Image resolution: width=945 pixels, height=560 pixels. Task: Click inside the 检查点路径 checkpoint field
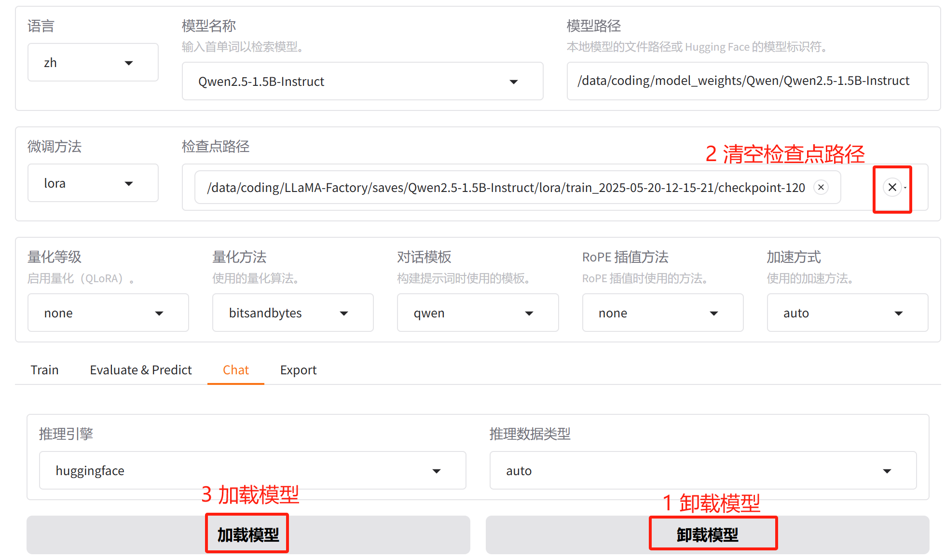coord(857,188)
